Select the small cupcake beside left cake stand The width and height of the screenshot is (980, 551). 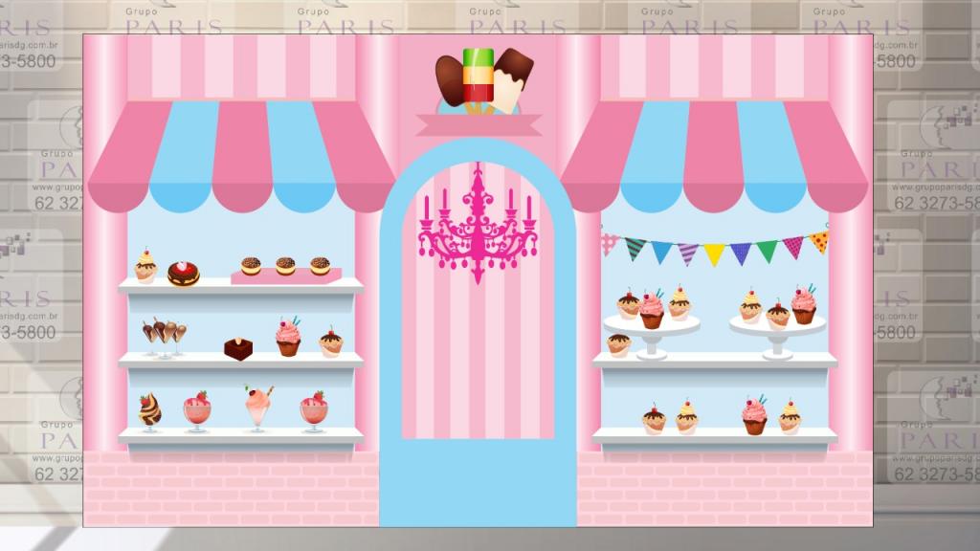(618, 344)
